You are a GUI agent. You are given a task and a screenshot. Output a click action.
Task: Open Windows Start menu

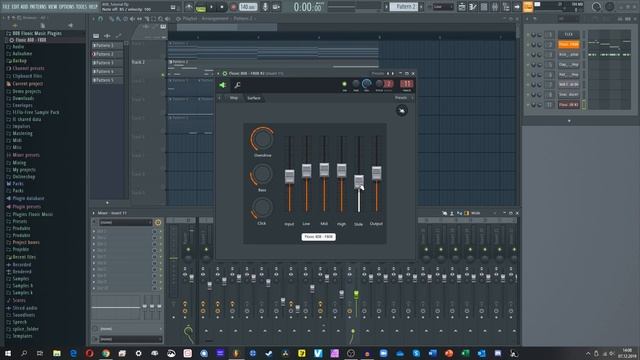tap(8, 353)
